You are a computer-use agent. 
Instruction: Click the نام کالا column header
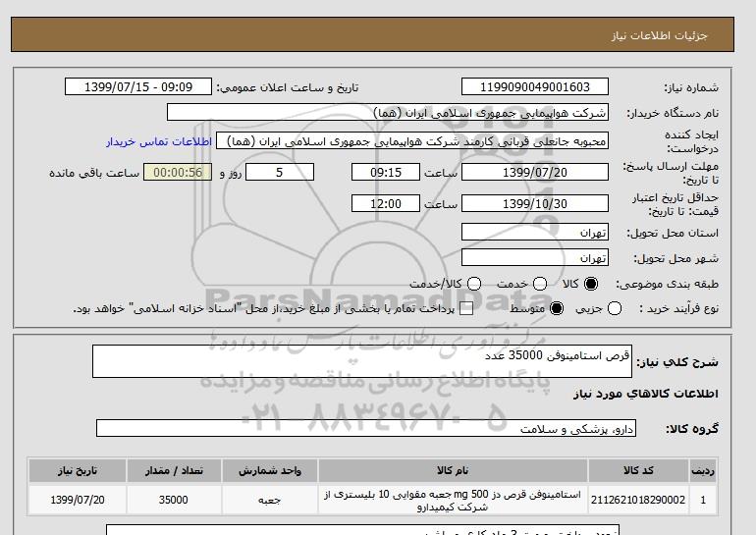(x=453, y=471)
